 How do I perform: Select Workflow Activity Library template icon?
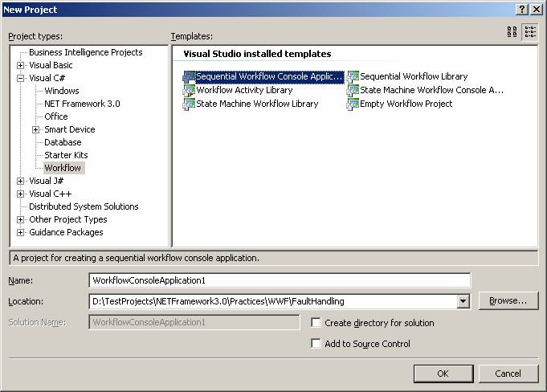190,91
